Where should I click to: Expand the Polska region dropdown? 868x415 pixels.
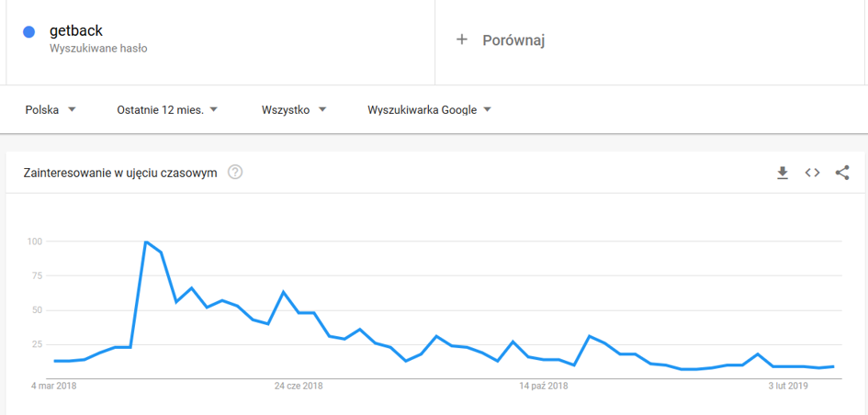coord(51,109)
